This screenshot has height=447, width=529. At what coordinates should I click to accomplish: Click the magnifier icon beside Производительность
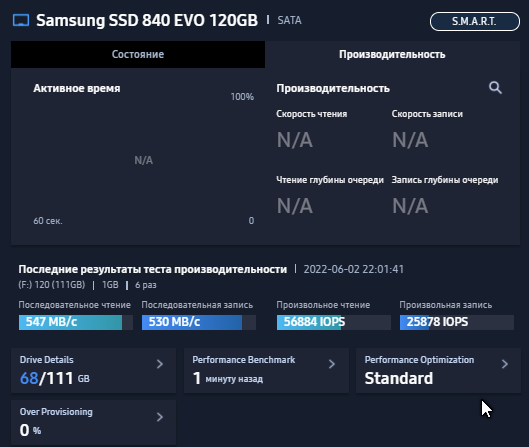(495, 88)
